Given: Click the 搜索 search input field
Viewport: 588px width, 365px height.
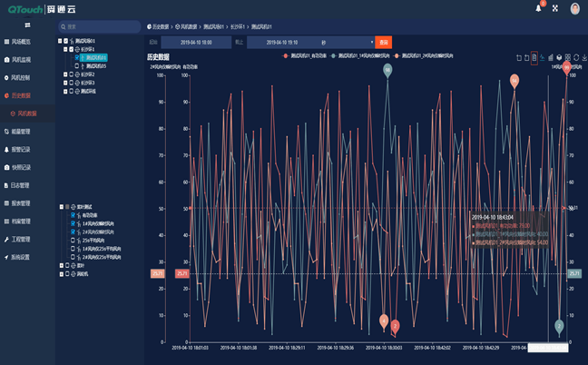Looking at the screenshot, I should 100,26.
